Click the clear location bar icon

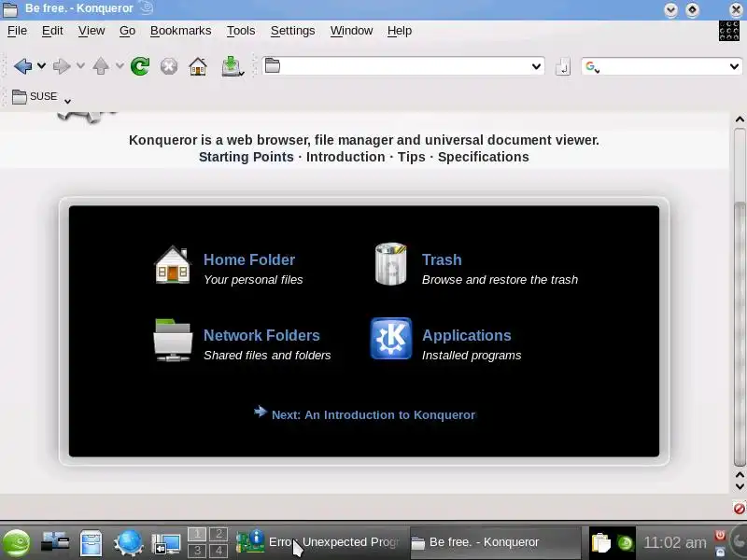pos(563,66)
